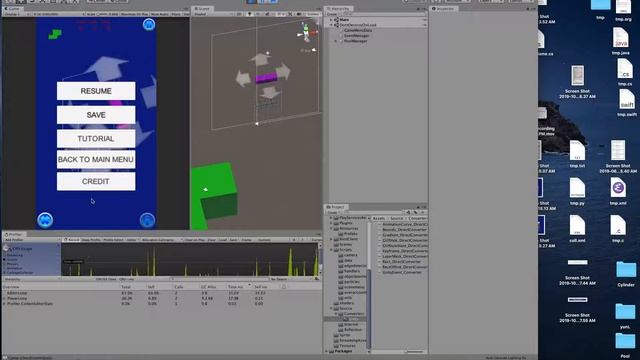Toggle the Record button in Profiler toolbar
Screen dimensions: 640x360
[x=73, y=240]
